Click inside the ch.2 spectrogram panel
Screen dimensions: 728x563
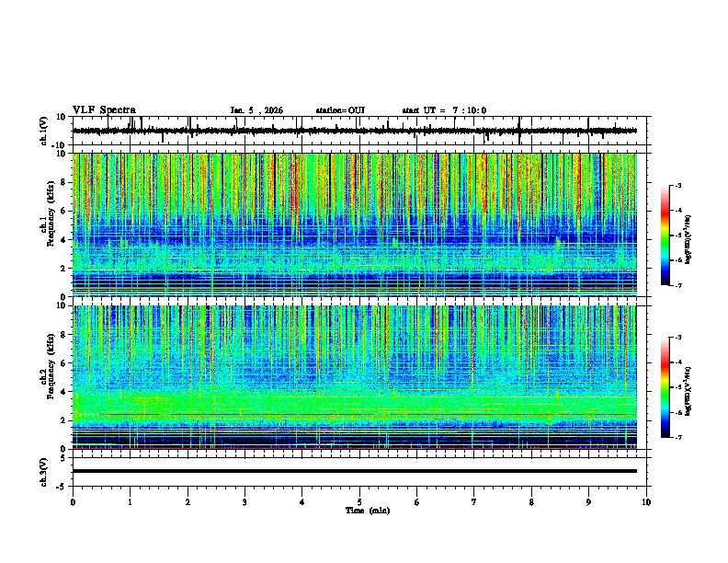point(355,377)
